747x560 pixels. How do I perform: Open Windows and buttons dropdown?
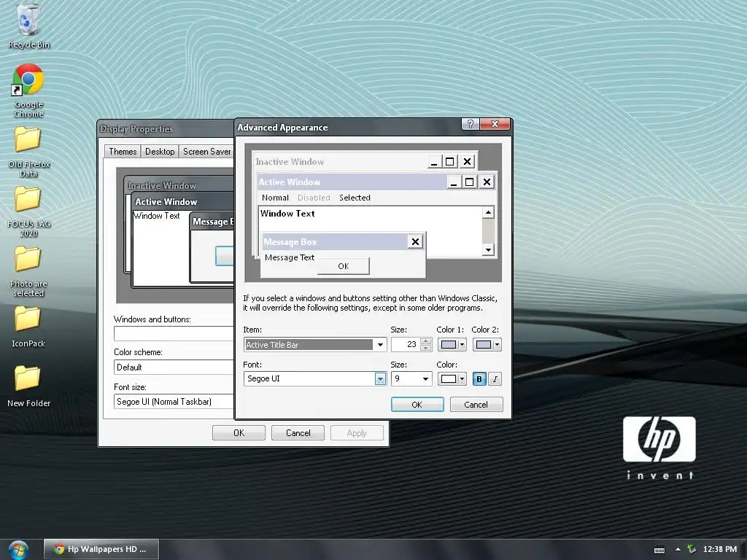point(174,333)
